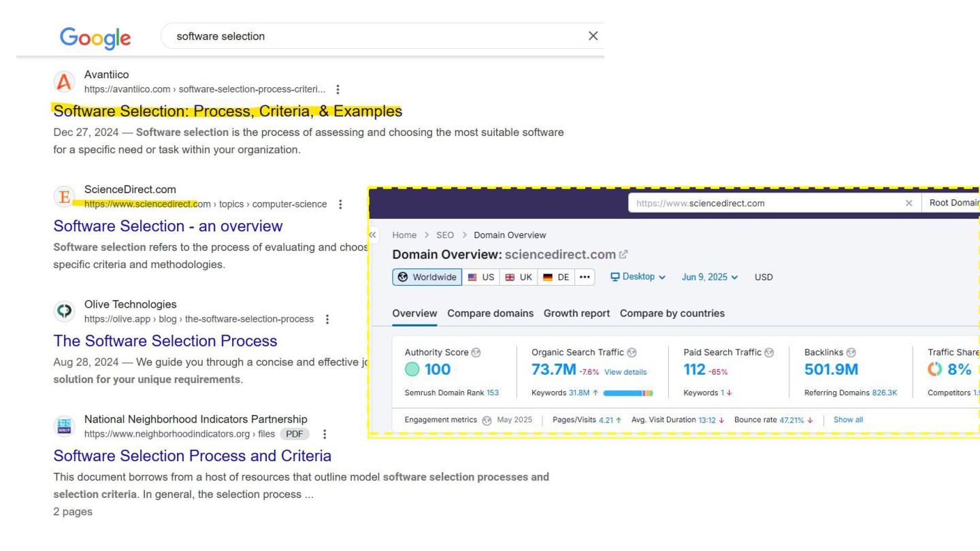Viewport: 980px width, 551px height.
Task: Click the USD currency label
Action: coord(764,277)
